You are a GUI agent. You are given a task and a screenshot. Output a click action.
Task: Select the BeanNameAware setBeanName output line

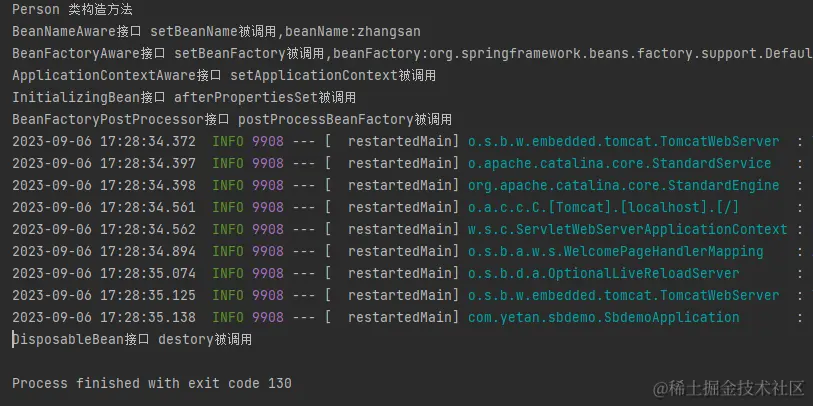point(216,32)
